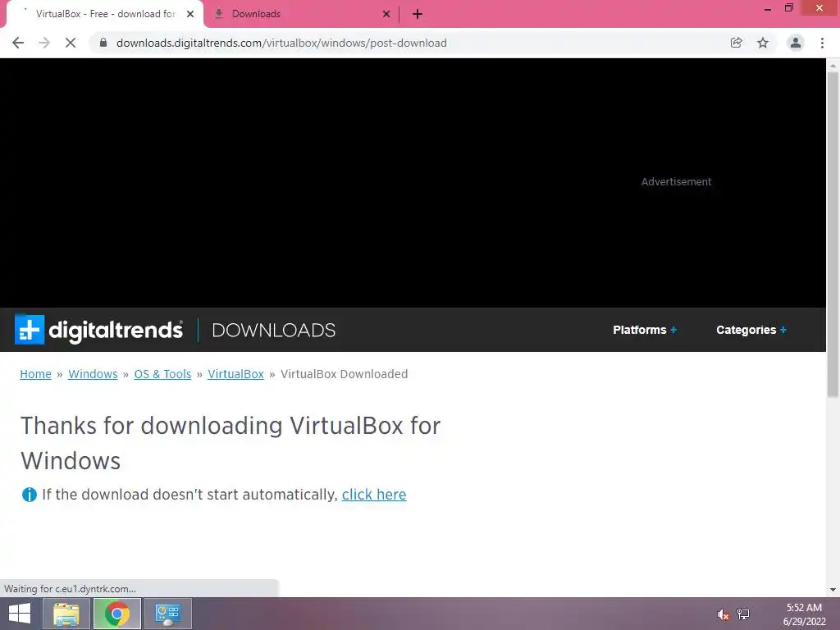This screenshot has height=630, width=840.
Task: Open the VirtualBox breadcrumb link
Action: [235, 374]
